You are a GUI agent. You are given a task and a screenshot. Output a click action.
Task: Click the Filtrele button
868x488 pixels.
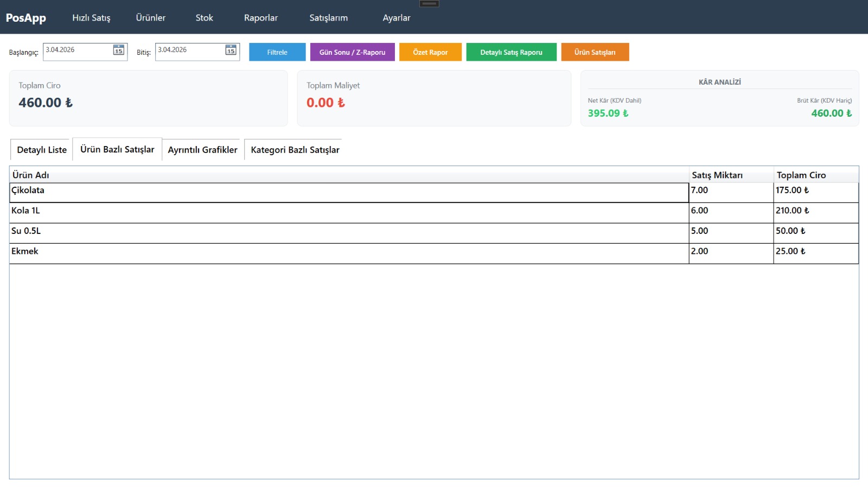[277, 52]
